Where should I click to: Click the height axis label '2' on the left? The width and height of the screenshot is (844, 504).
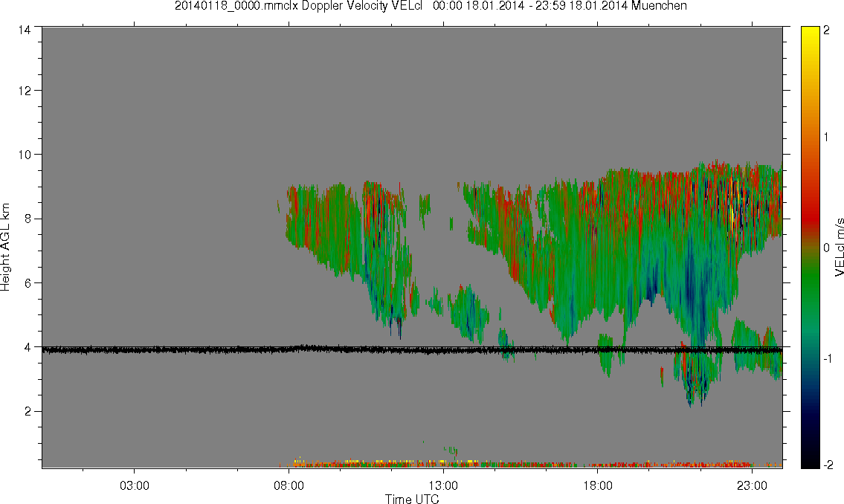coord(28,412)
